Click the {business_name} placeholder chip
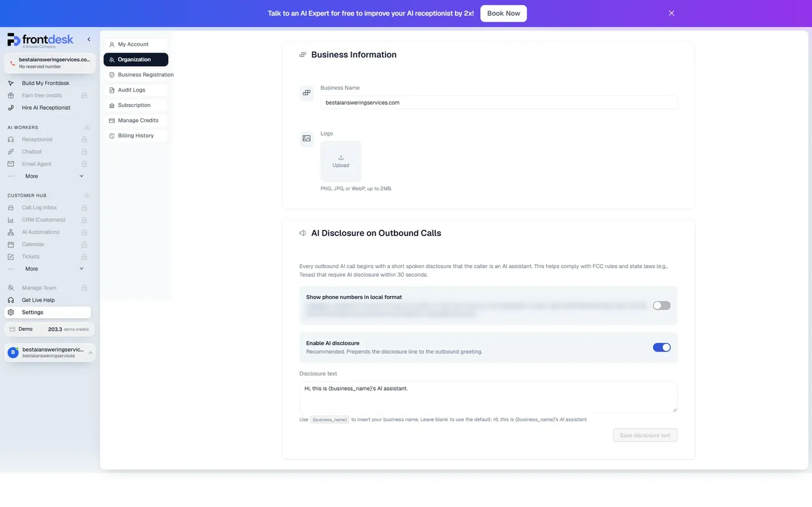Screen dimensions: 812x507 pyautogui.click(x=329, y=420)
